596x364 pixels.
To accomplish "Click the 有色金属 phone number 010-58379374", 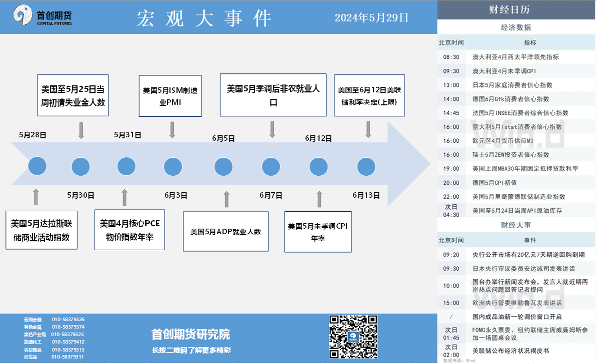I will pyautogui.click(x=68, y=327).
